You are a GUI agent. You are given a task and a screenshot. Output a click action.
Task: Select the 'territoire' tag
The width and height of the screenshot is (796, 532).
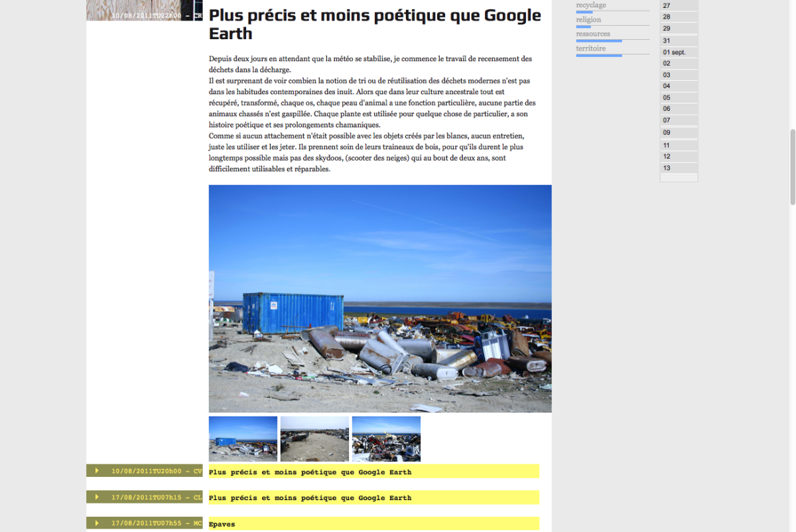click(x=590, y=48)
